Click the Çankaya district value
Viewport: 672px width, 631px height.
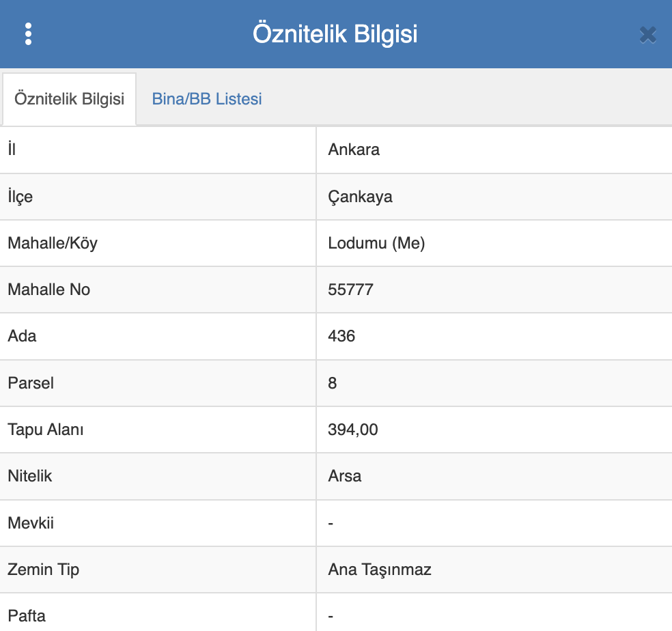click(360, 197)
